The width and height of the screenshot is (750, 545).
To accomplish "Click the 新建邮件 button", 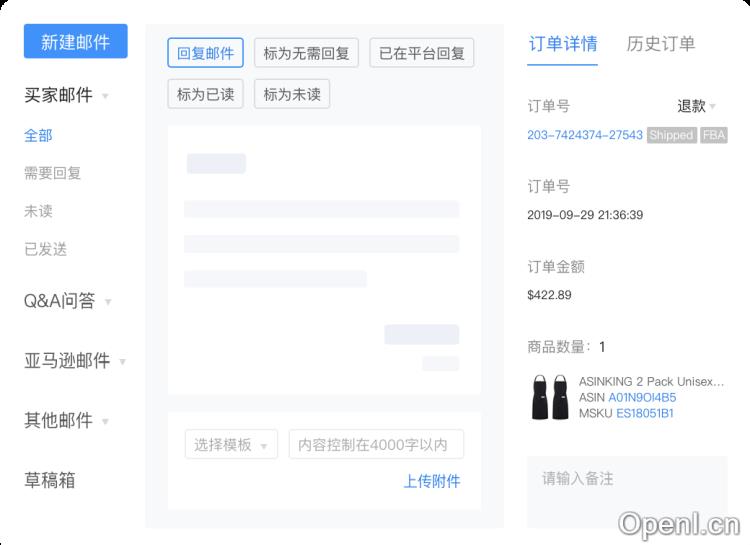I will [x=75, y=42].
